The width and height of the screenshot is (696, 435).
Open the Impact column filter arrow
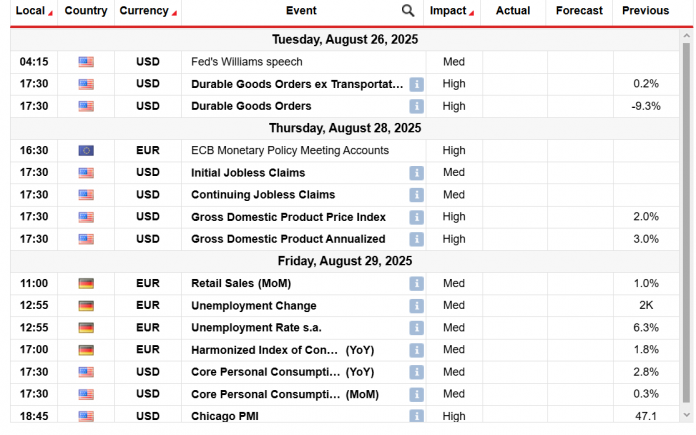(x=473, y=13)
